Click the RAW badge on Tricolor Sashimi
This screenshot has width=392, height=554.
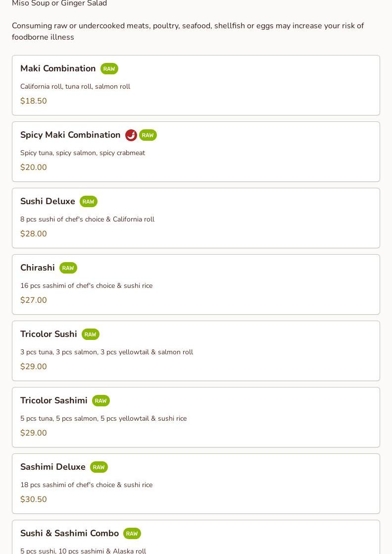click(x=100, y=401)
